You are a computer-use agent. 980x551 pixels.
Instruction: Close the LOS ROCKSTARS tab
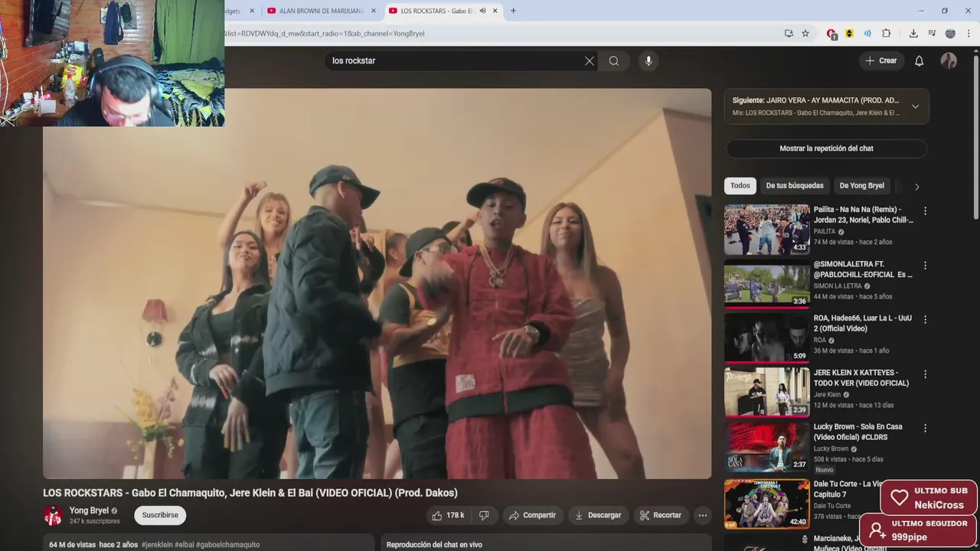click(495, 11)
